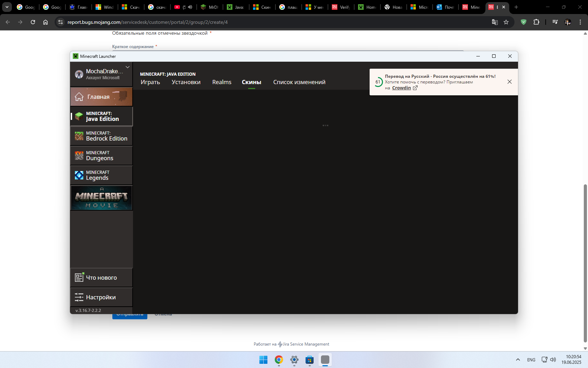This screenshot has width=588, height=368.
Task: Open Minecraft Dungeons from sidebar
Action: (x=101, y=156)
